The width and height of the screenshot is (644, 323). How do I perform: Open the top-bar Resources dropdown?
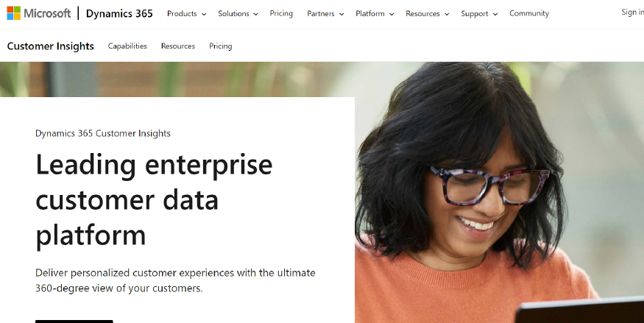click(x=427, y=13)
